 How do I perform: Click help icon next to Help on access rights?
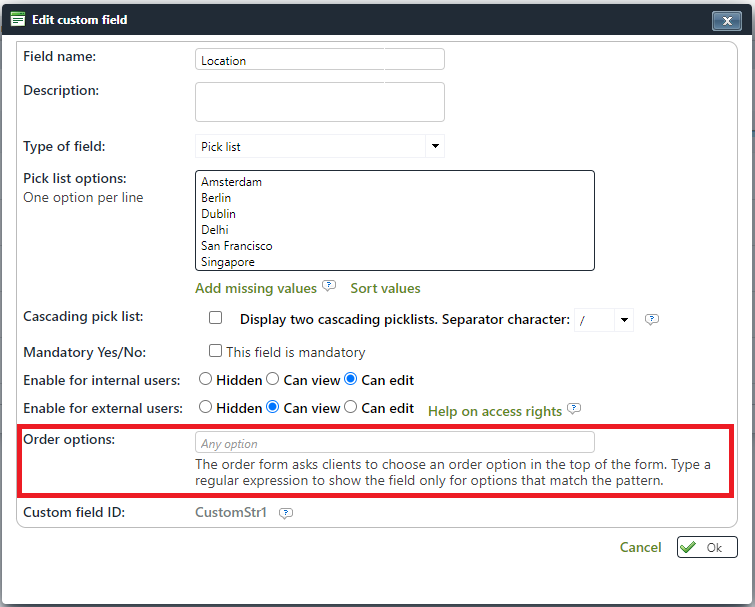tap(573, 409)
